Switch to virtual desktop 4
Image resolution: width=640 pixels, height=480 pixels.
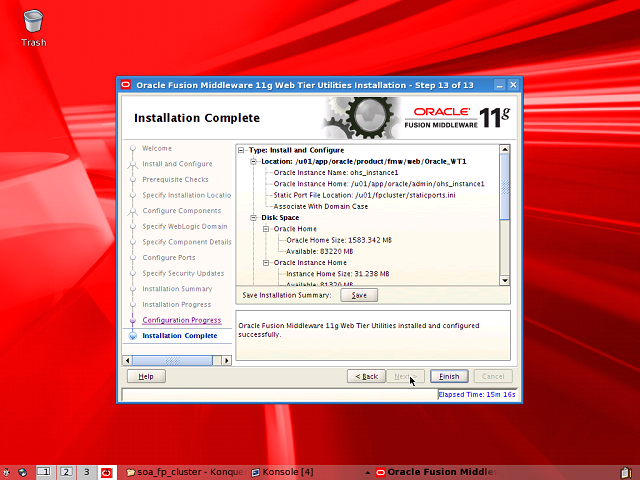(107, 472)
